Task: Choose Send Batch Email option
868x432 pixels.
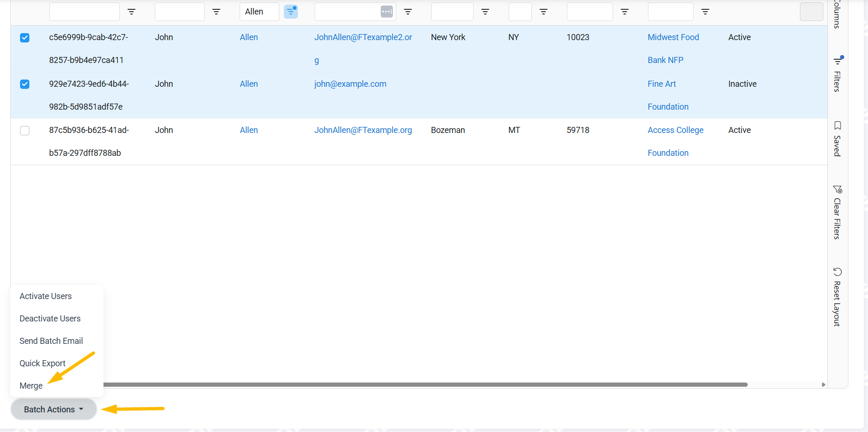Action: (x=51, y=341)
